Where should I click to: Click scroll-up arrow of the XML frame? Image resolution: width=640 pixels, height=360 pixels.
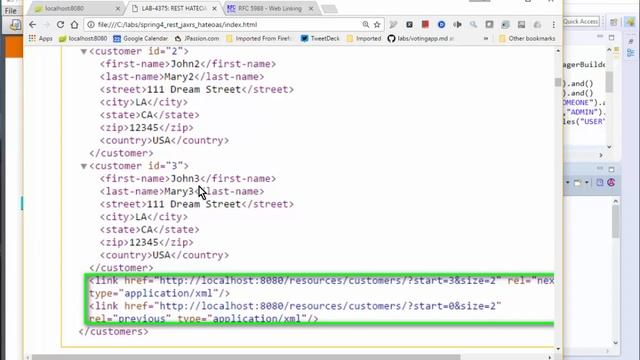(558, 51)
